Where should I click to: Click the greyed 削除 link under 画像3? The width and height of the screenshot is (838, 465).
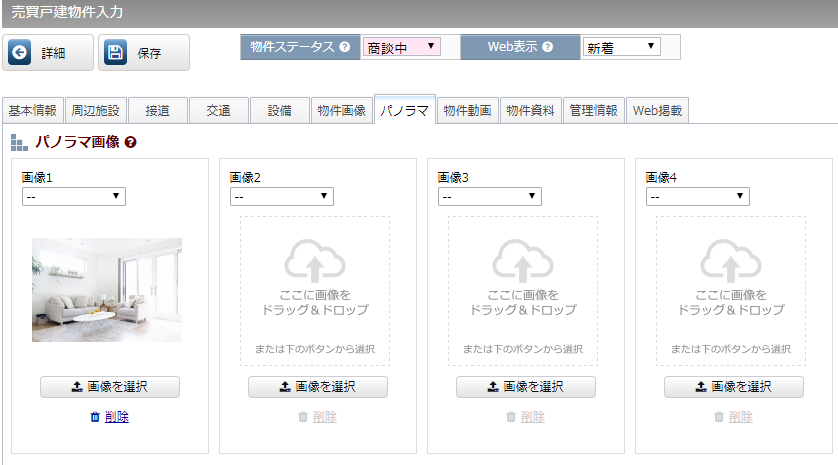(532, 417)
